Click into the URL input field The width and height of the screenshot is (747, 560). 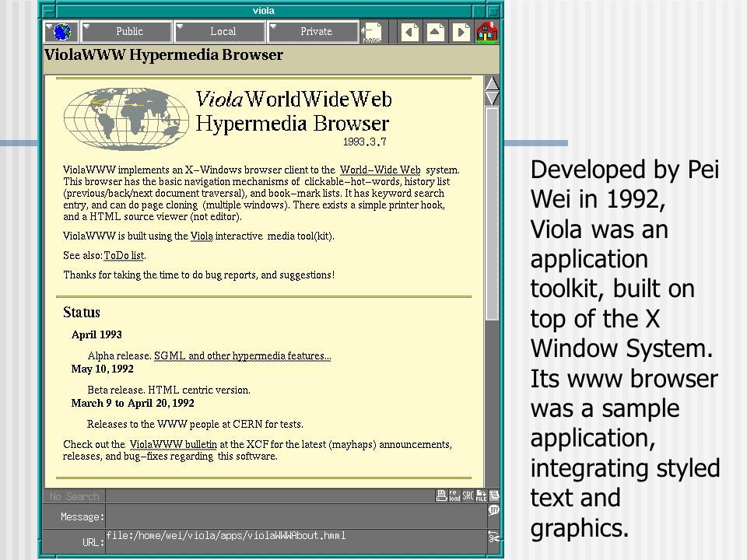point(296,541)
